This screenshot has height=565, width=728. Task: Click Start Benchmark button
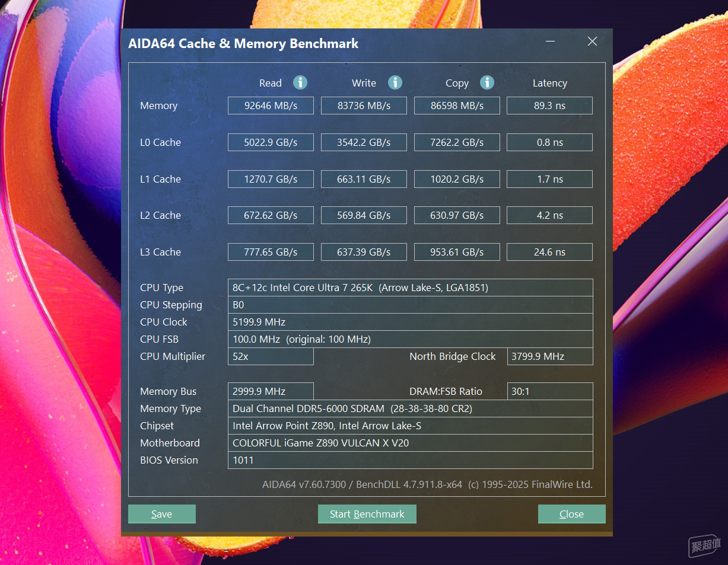pos(367,514)
